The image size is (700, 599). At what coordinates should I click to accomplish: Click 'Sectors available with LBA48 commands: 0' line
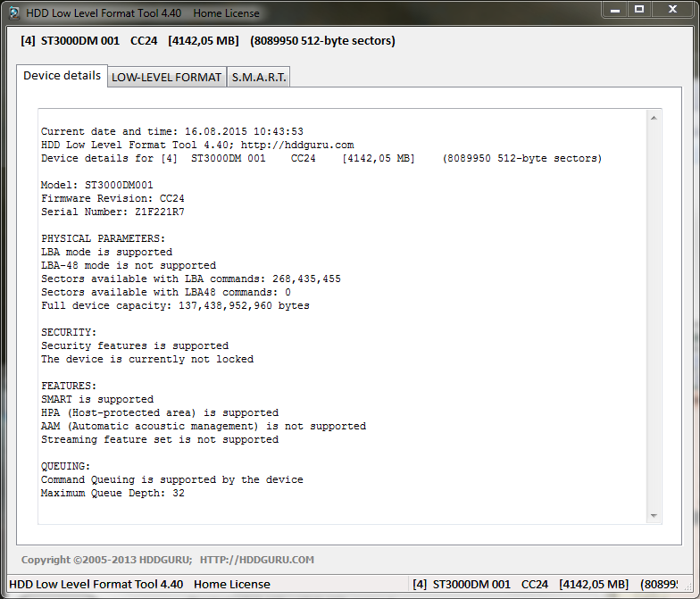coord(166,293)
